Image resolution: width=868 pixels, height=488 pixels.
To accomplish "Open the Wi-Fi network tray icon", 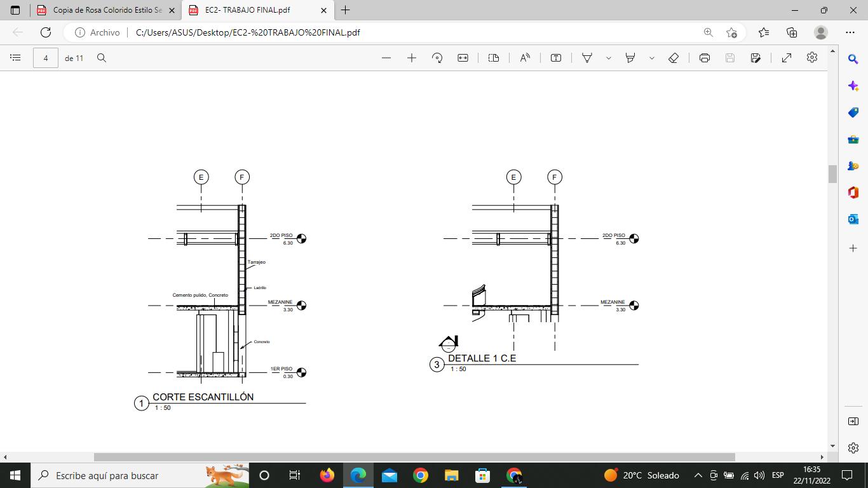I will tap(745, 475).
